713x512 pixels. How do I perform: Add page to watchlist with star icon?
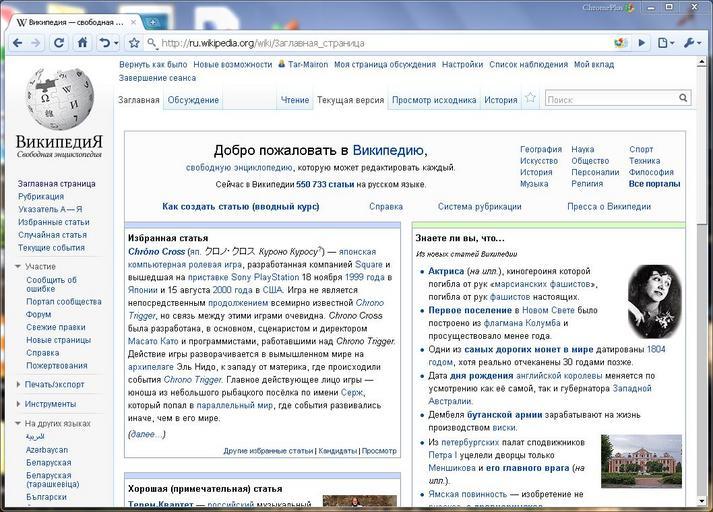pyautogui.click(x=531, y=99)
